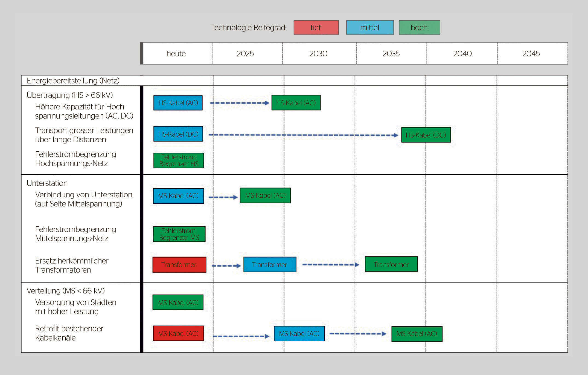Screen dimensions: 588x375
Task: Click the red 'tief' legend swatch
Action: pos(316,27)
